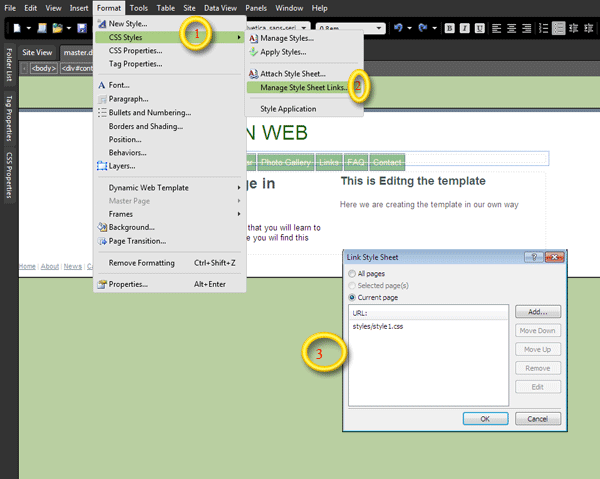Align text left in toolbar
The image size is (600, 479).
tap(497, 28)
